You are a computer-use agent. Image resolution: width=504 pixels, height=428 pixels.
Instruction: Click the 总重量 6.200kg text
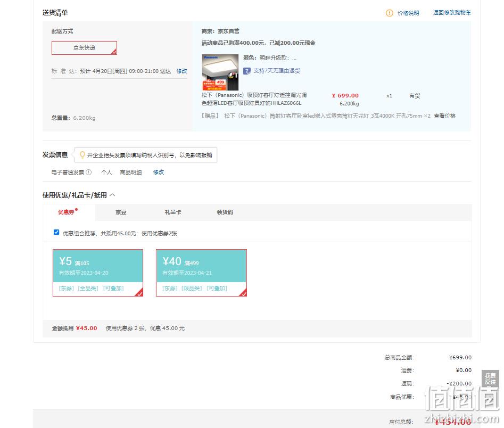pos(73,118)
